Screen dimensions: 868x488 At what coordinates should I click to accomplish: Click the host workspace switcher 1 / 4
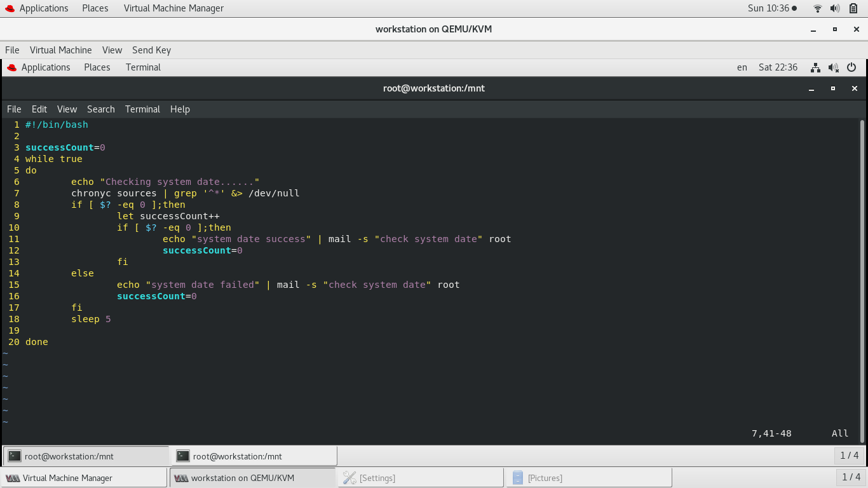click(x=851, y=477)
